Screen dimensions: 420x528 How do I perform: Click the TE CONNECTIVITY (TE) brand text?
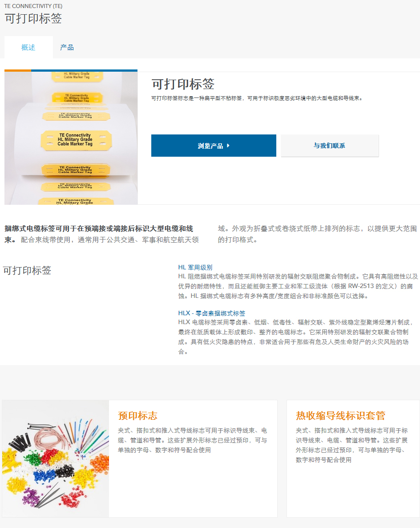pos(33,6)
